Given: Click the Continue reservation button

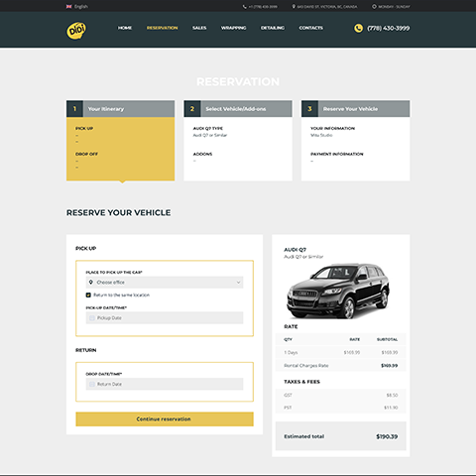Looking at the screenshot, I should coord(165,419).
